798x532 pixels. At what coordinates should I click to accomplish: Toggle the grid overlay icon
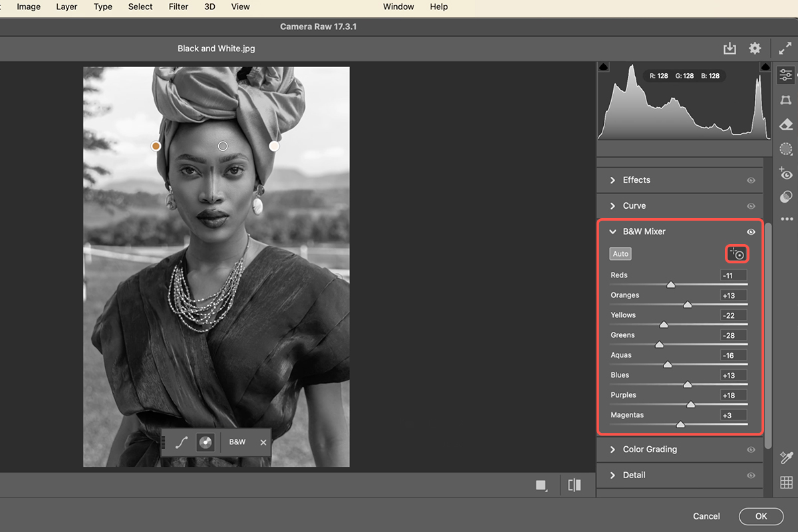(786, 483)
